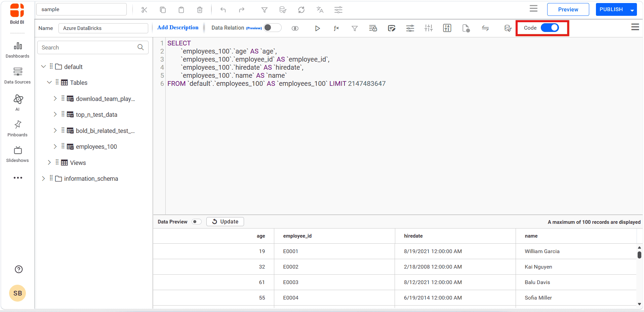This screenshot has width=644, height=312.
Task: Turn off the Code toggle
Action: (x=550, y=28)
